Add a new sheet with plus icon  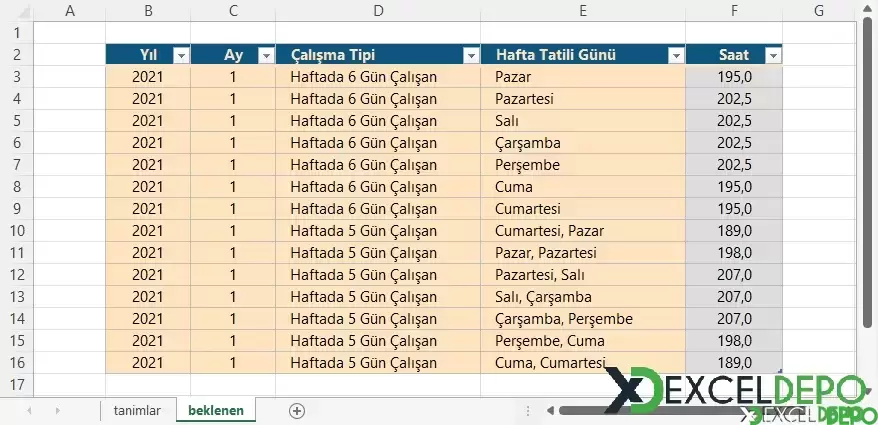[297, 411]
